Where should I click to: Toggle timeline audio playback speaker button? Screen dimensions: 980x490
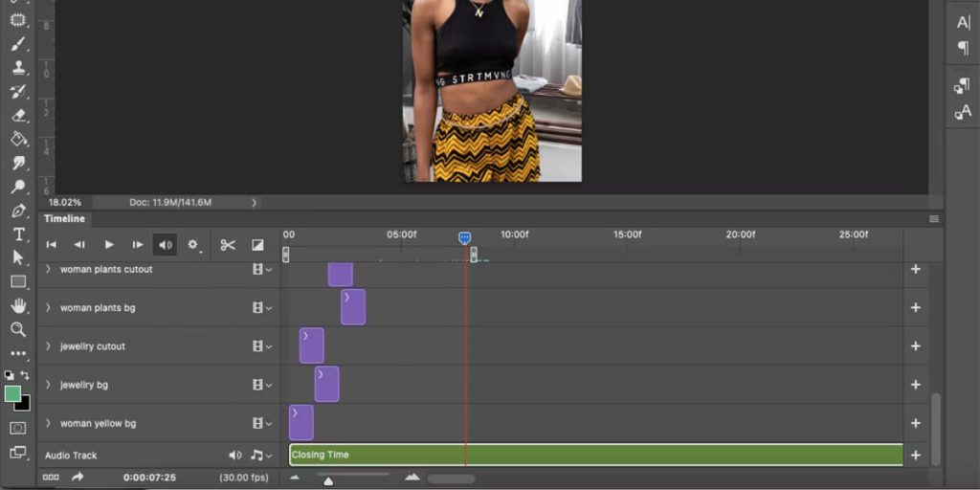tap(166, 245)
